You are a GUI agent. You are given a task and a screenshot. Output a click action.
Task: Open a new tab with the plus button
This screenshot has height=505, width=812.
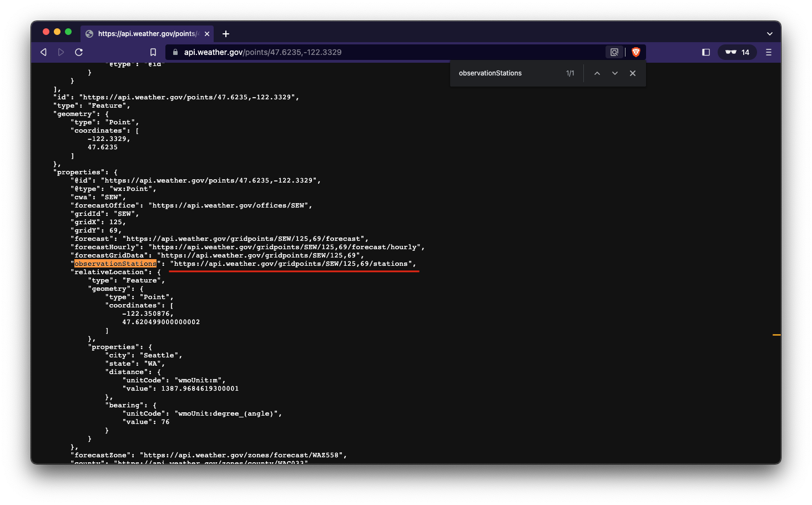226,34
